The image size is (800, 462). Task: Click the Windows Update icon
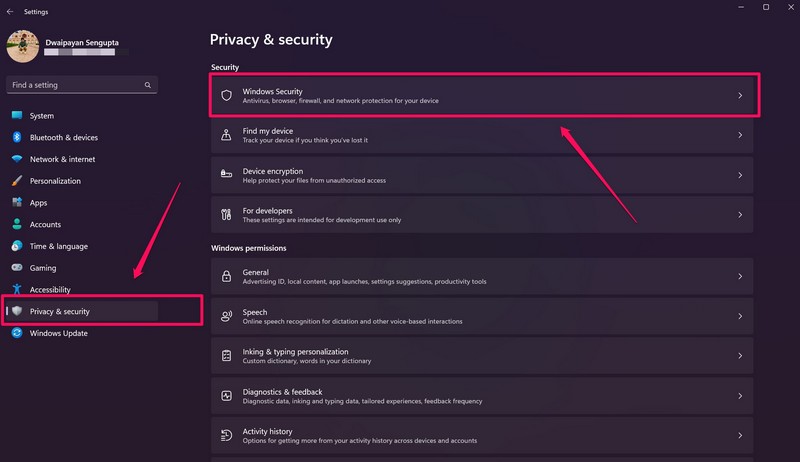pyautogui.click(x=17, y=333)
